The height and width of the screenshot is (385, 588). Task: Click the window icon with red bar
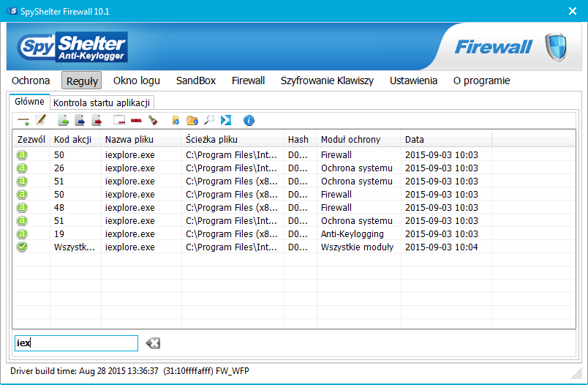pyautogui.click(x=119, y=121)
